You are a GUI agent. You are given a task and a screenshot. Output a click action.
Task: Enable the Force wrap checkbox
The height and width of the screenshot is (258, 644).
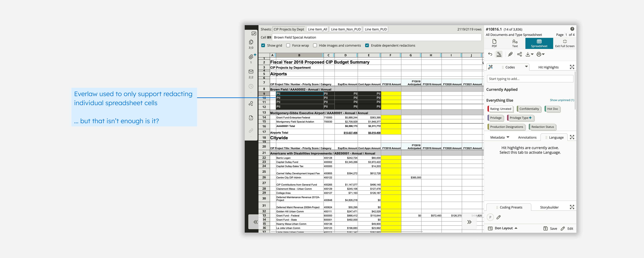point(288,45)
